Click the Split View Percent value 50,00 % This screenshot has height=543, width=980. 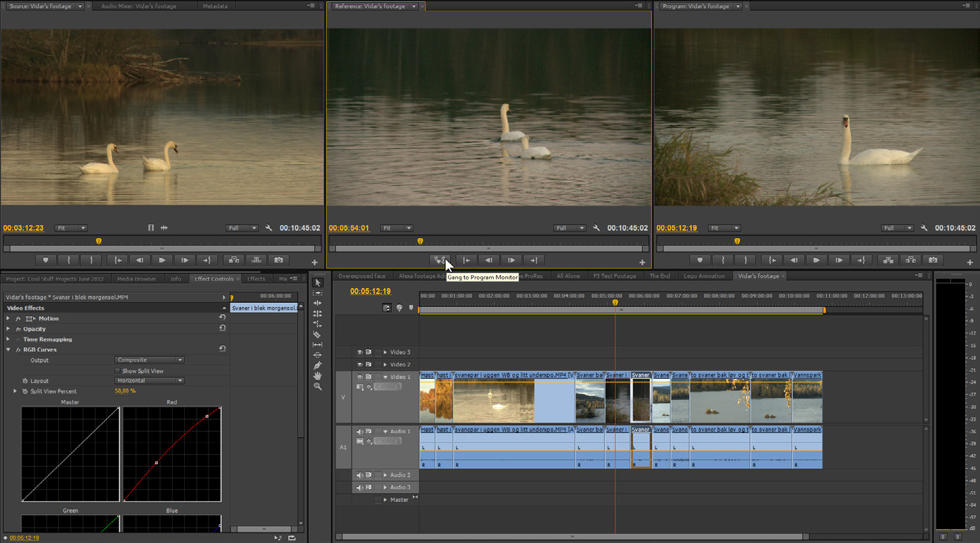pyautogui.click(x=125, y=391)
